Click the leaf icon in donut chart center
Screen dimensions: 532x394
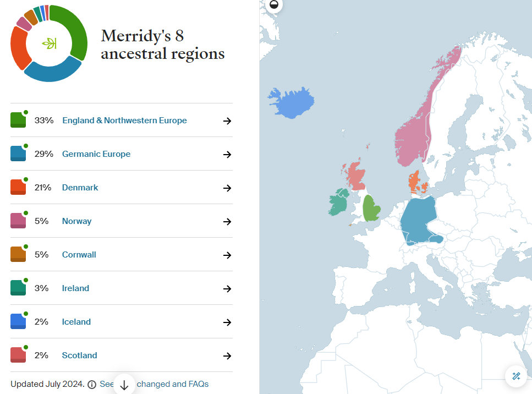tap(49, 43)
